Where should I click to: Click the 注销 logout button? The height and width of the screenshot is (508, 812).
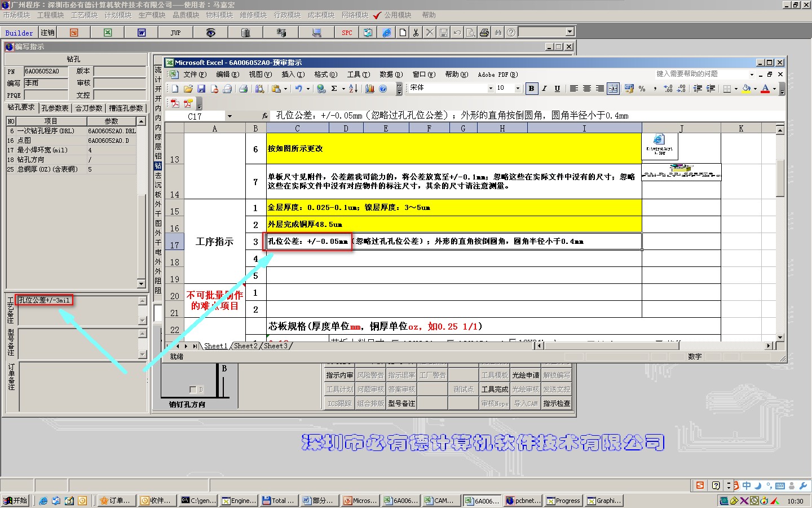tap(47, 33)
